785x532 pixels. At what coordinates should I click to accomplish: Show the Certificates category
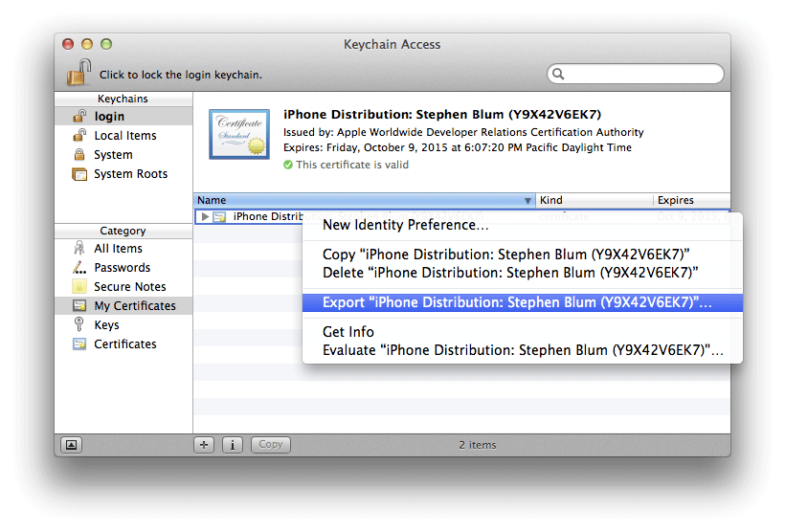pyautogui.click(x=124, y=344)
